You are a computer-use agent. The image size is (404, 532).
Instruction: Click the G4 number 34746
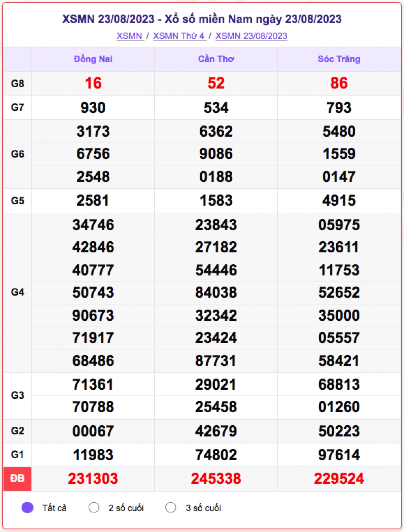pyautogui.click(x=93, y=225)
